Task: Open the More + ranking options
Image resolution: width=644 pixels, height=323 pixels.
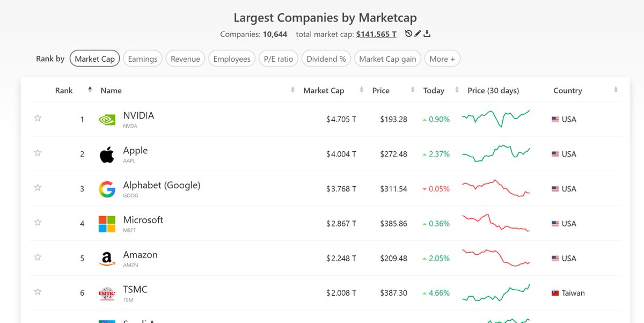Action: pos(442,58)
